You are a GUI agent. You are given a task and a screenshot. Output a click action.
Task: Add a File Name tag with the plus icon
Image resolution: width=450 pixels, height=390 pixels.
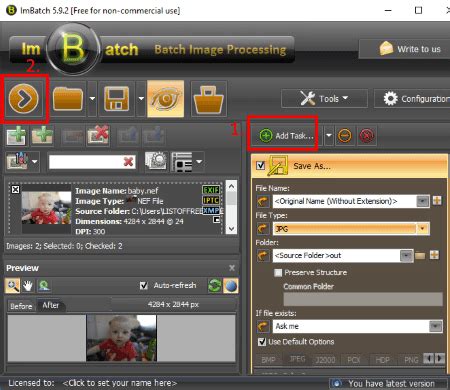point(437,201)
